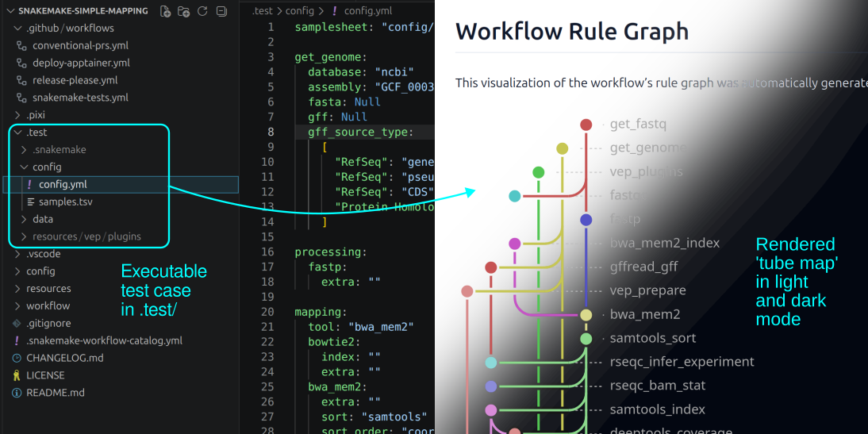Click the green samtools_sort graph node
The height and width of the screenshot is (434, 868).
[x=586, y=339]
